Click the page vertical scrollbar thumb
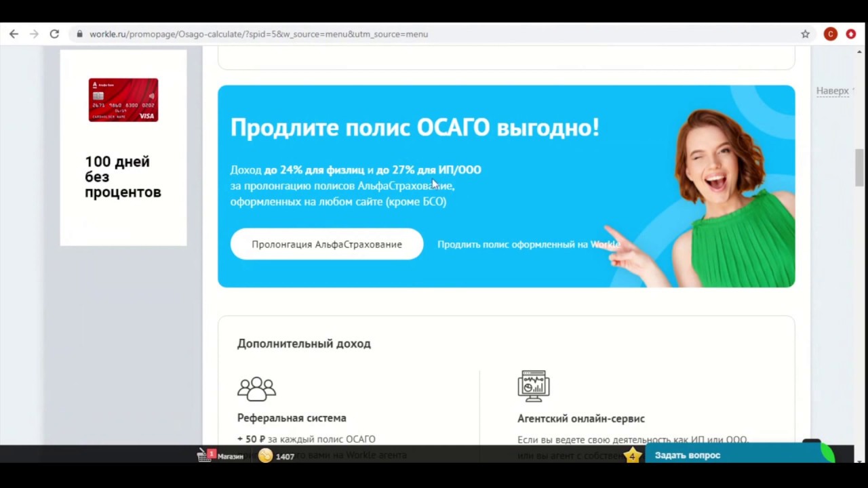This screenshot has height=488, width=868. [860, 167]
